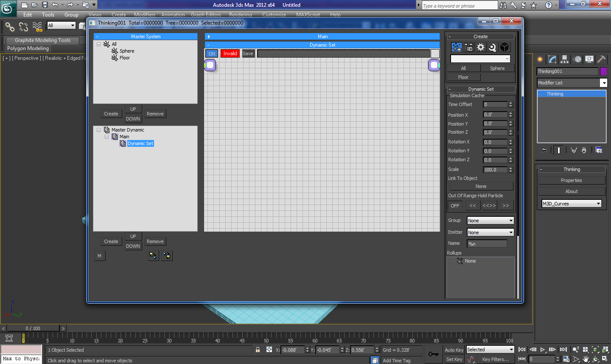
Task: Select the particle group create icon
Action: tap(457, 47)
